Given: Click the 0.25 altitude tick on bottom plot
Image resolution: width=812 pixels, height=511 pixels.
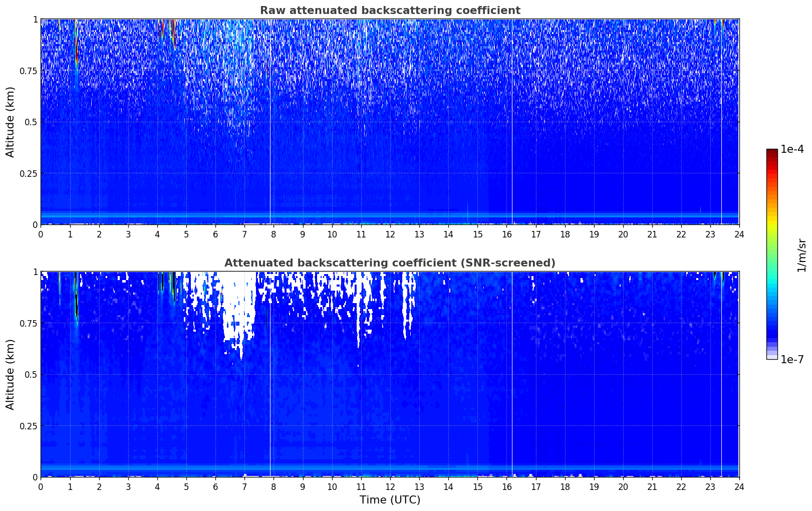Looking at the screenshot, I should click(29, 426).
